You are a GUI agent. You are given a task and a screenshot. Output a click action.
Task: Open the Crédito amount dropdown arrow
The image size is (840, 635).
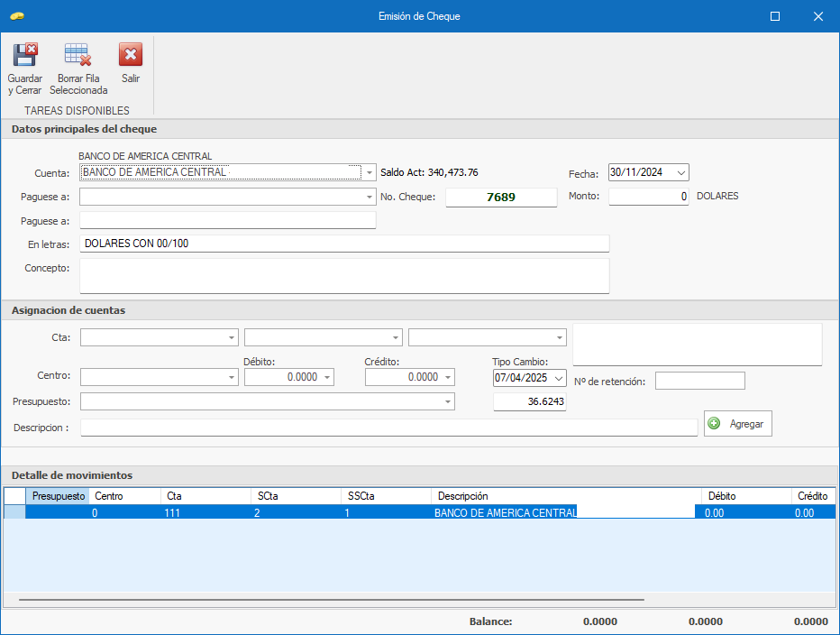click(447, 377)
